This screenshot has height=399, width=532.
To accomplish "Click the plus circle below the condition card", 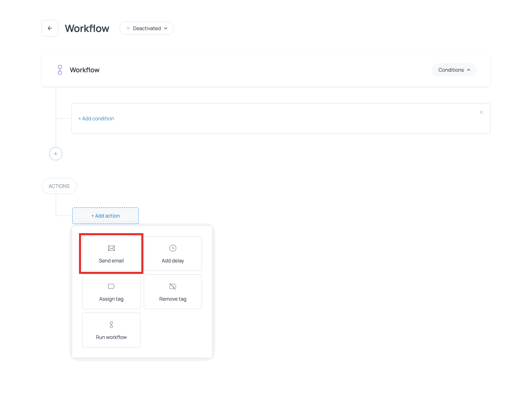I will coord(56,154).
